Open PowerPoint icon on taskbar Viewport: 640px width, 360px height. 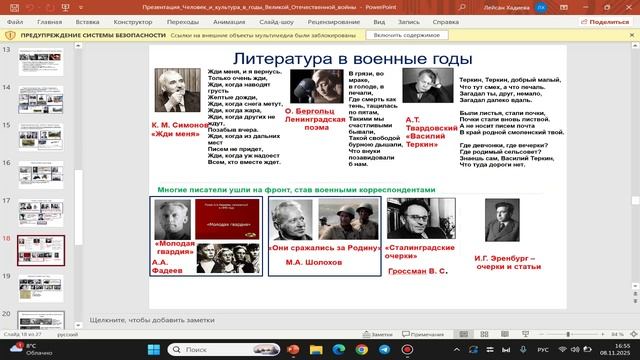(293, 350)
